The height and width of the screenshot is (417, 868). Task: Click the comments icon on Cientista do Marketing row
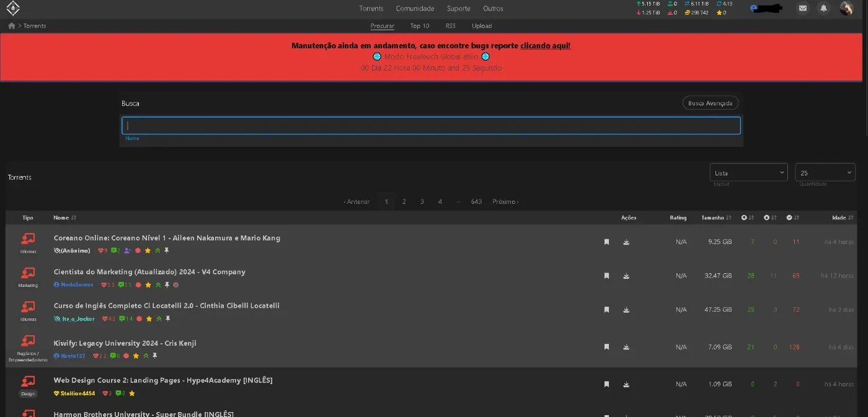122,285
